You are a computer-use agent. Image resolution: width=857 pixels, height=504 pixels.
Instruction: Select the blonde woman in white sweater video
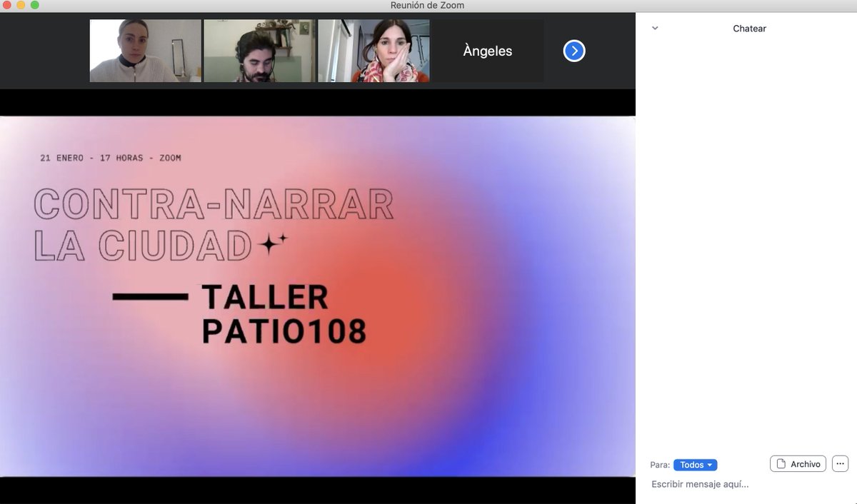pos(146,51)
